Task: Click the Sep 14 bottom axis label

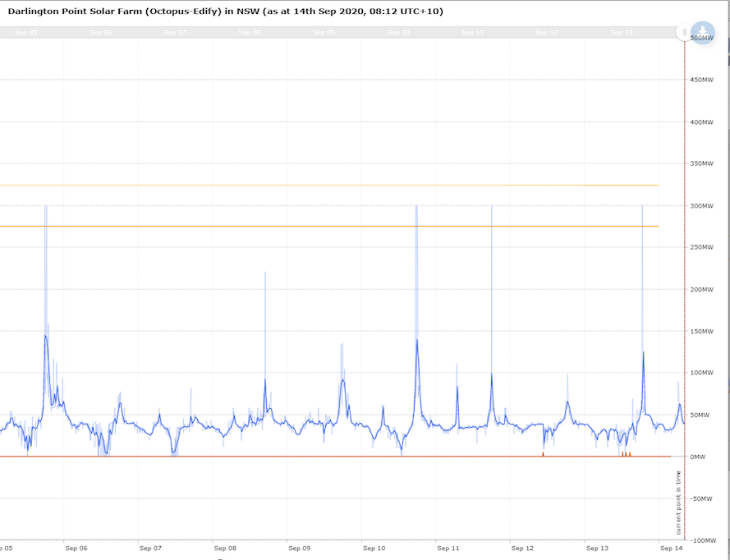Action: coord(671,548)
